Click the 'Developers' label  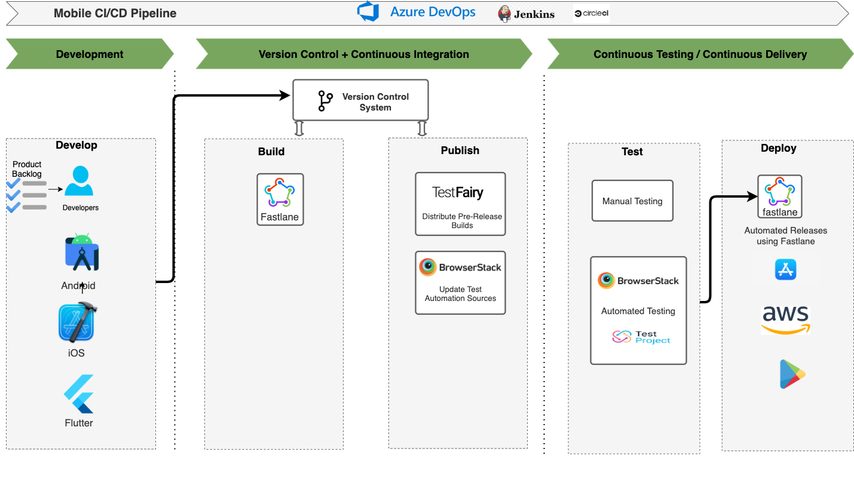coord(81,208)
